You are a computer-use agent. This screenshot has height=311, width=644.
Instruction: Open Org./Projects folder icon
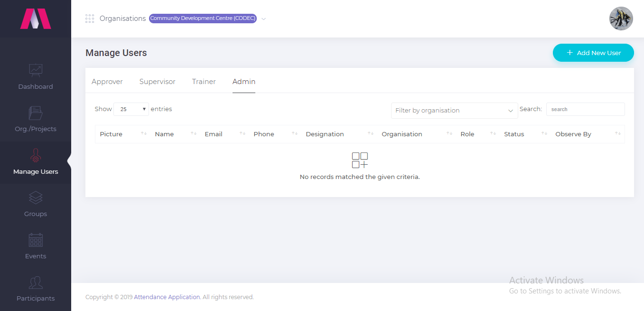click(x=36, y=113)
